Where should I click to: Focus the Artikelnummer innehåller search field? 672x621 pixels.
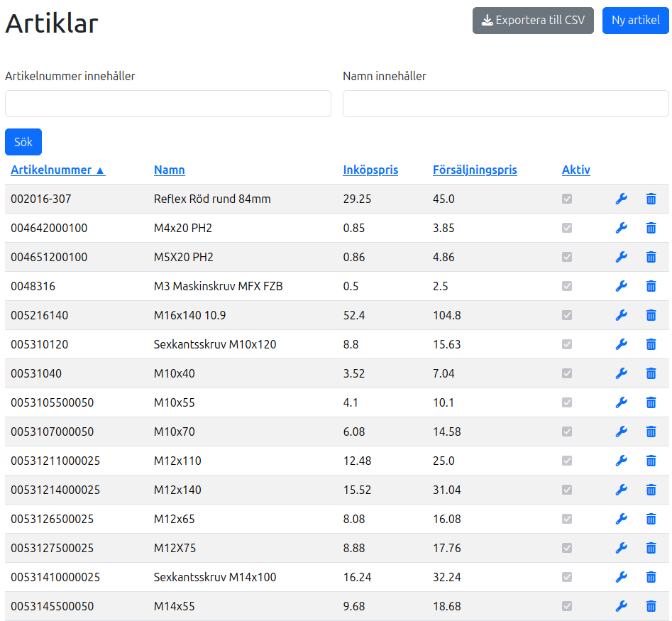(168, 104)
